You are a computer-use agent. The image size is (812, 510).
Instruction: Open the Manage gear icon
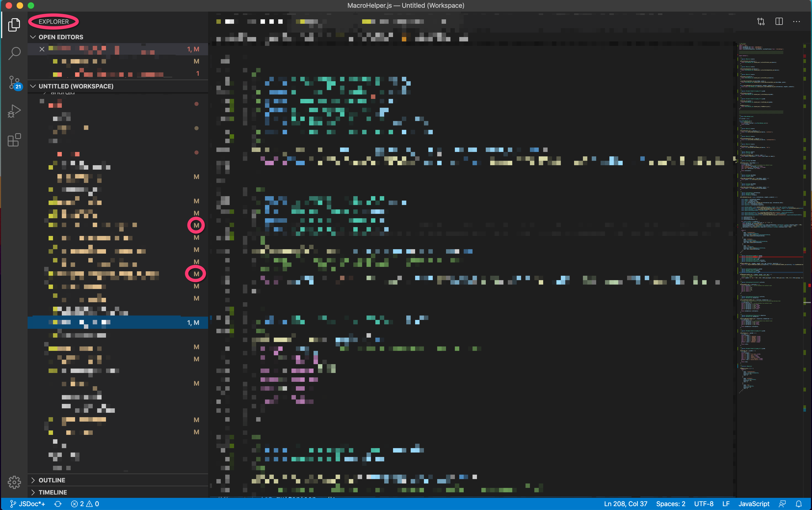(x=14, y=482)
